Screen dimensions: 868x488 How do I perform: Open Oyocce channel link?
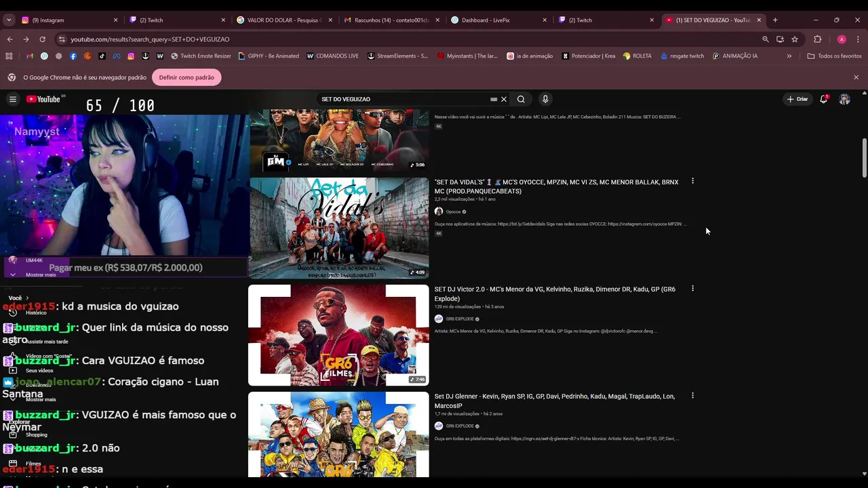[x=453, y=211]
